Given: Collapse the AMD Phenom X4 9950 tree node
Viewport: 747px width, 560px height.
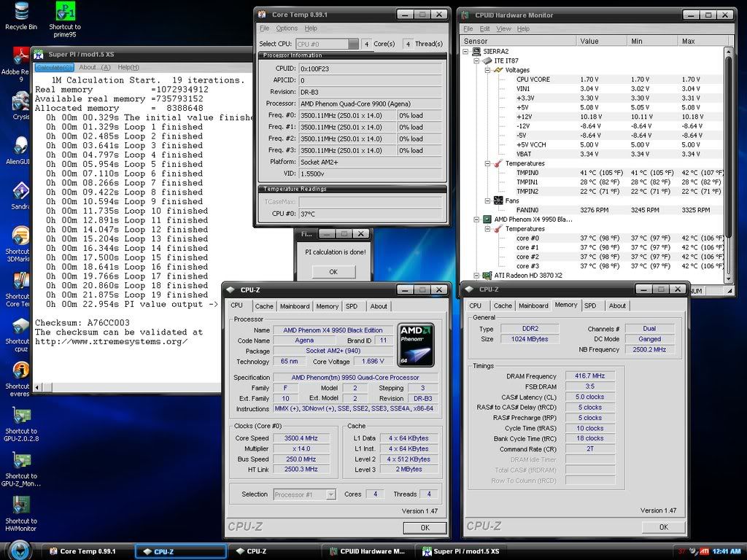Looking at the screenshot, I should [477, 219].
